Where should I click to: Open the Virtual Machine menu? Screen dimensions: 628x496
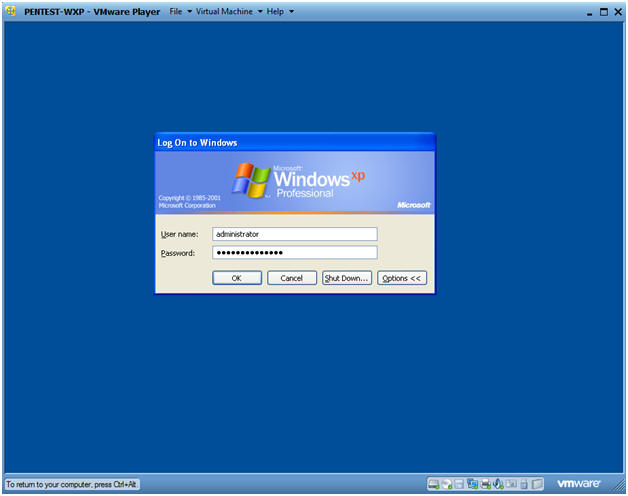click(x=224, y=11)
